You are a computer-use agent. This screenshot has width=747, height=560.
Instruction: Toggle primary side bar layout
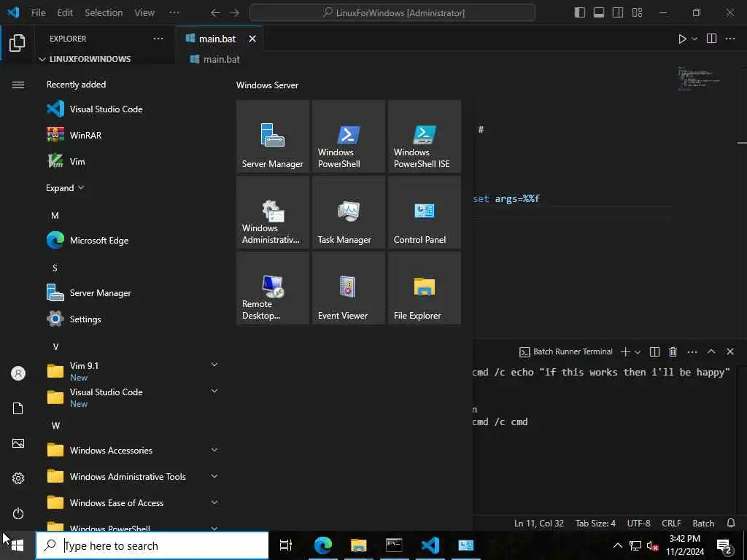coord(580,12)
